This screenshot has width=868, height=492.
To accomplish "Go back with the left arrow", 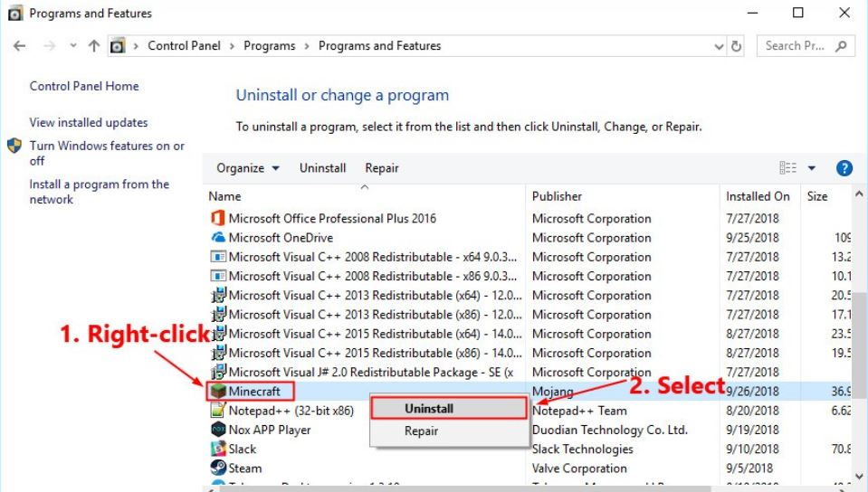I will coord(19,46).
